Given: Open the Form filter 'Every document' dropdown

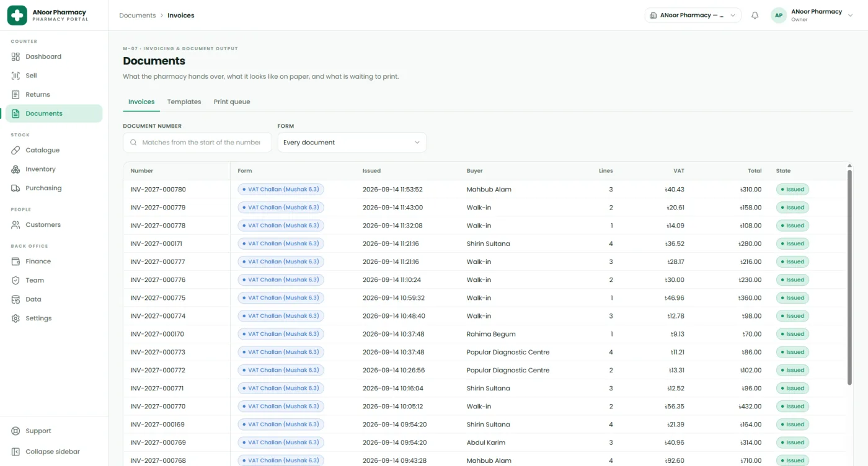Looking at the screenshot, I should coord(352,143).
